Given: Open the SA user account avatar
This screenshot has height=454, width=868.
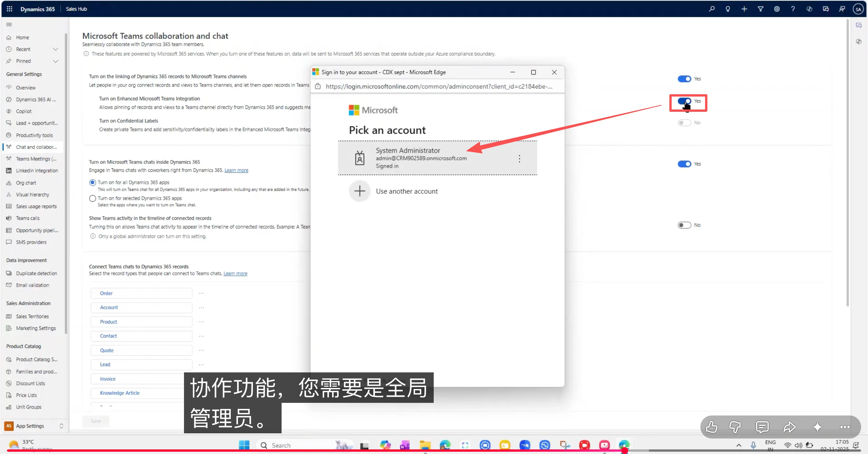Looking at the screenshot, I should 858,9.
